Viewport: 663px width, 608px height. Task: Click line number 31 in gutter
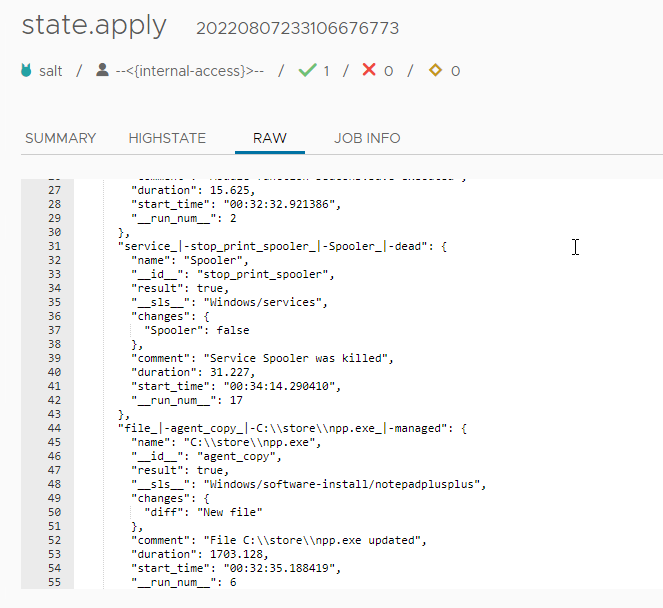[55, 246]
